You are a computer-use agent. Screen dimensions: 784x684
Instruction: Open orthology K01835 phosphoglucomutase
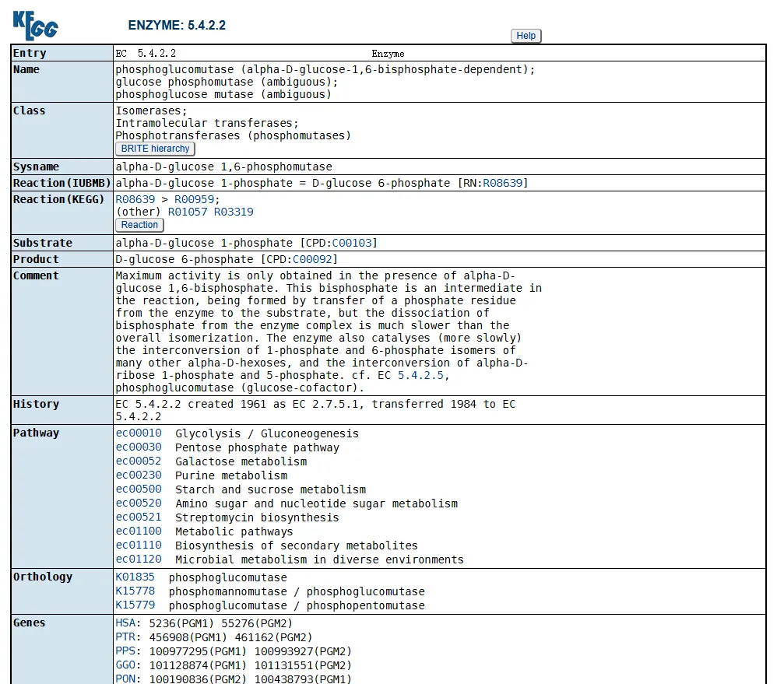[135, 577]
